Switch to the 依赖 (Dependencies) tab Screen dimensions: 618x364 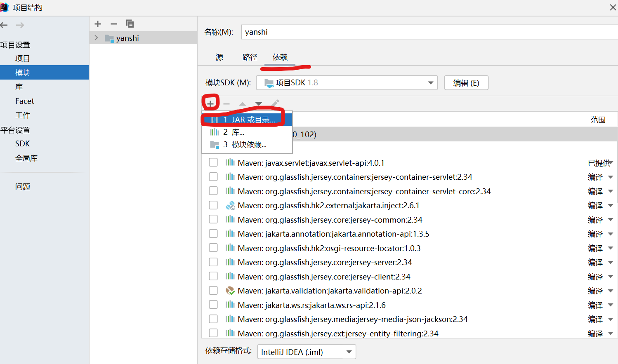pyautogui.click(x=280, y=57)
